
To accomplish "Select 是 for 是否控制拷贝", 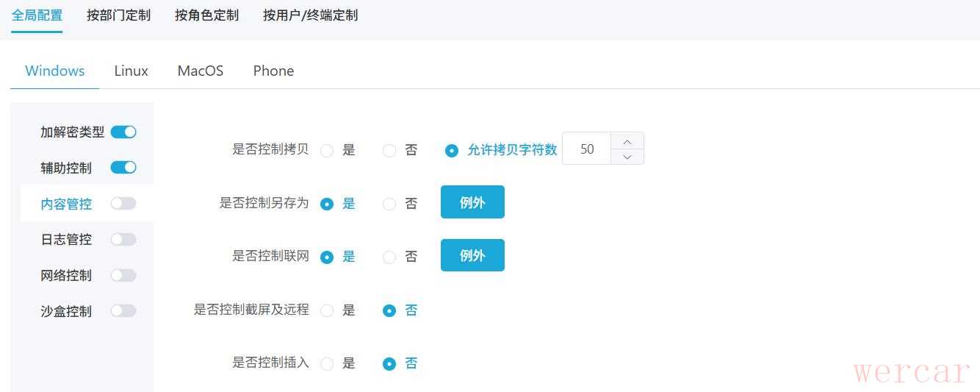I will [327, 151].
